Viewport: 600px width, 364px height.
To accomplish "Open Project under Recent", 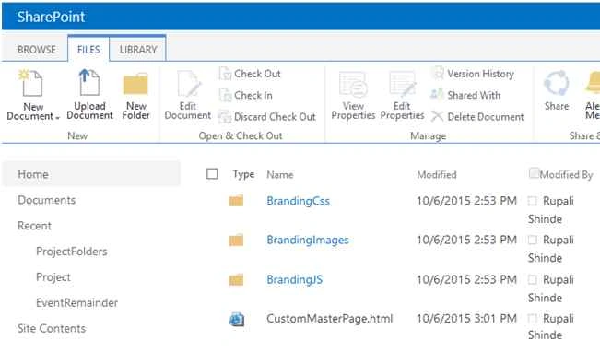I will coord(53,277).
